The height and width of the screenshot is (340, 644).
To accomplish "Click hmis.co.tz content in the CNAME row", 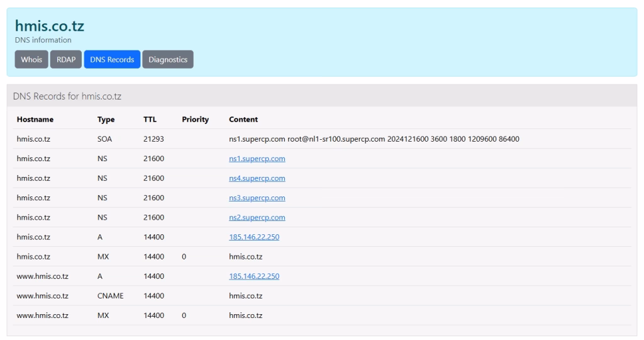I will pos(246,296).
